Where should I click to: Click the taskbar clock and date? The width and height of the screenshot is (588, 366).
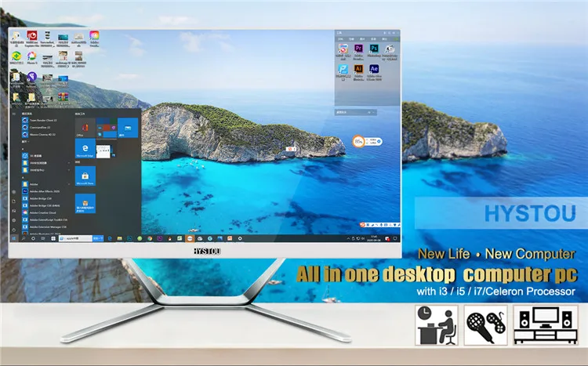pos(374,238)
